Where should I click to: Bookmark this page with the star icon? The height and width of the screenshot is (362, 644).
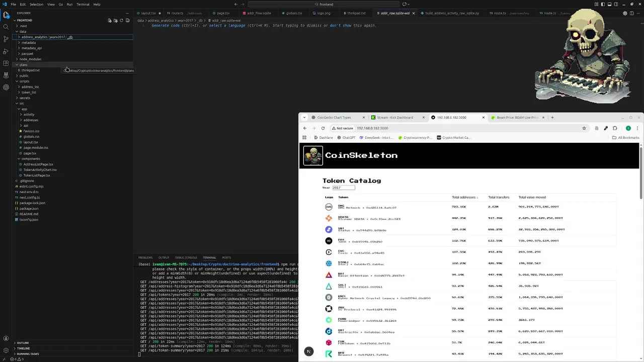coord(584,128)
